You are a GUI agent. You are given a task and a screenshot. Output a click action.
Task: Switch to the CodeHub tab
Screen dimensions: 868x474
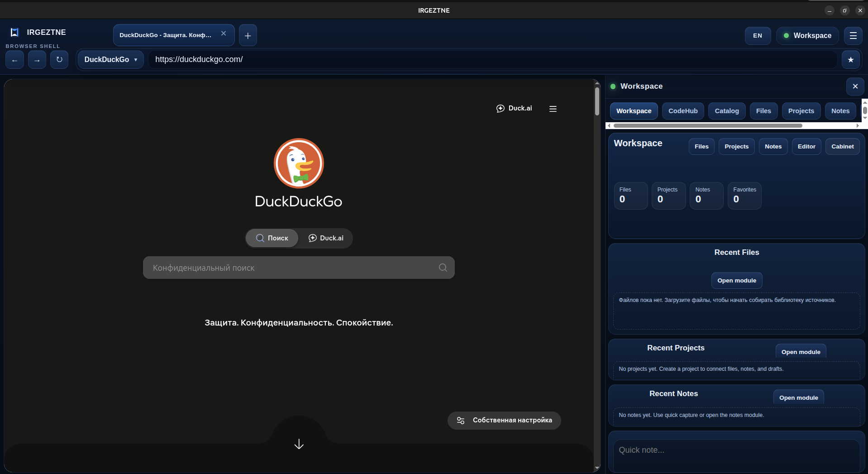point(683,111)
